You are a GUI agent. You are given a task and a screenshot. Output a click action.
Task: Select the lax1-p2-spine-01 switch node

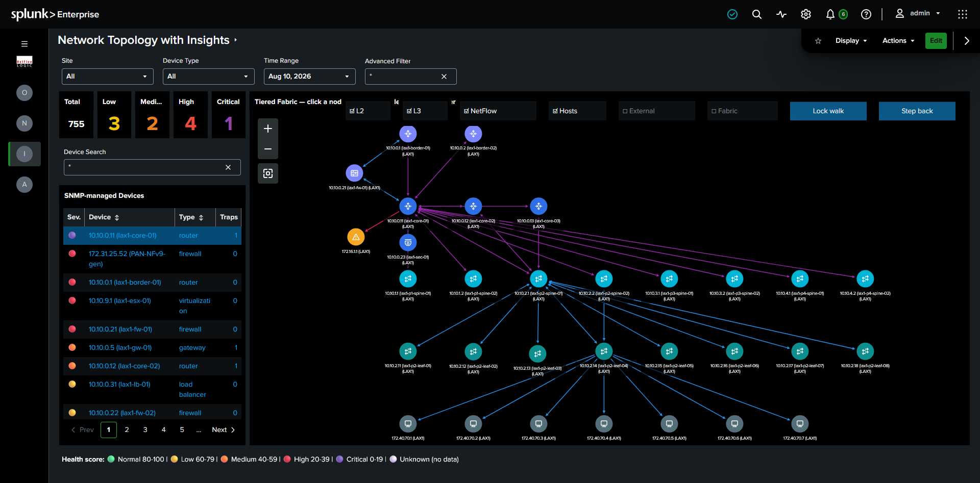(x=538, y=279)
